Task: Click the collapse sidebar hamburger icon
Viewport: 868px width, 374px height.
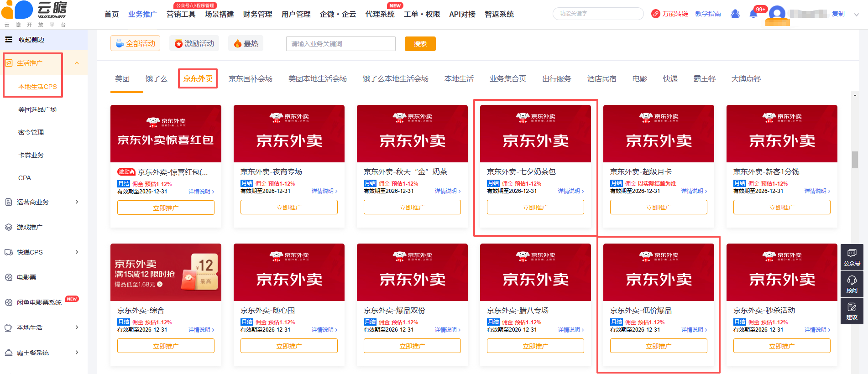Action: 9,40
